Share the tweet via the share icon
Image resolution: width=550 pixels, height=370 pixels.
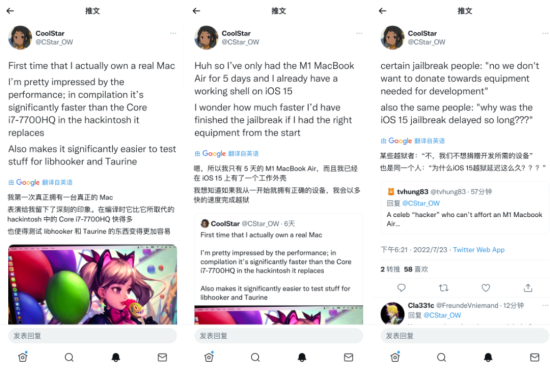[528, 288]
